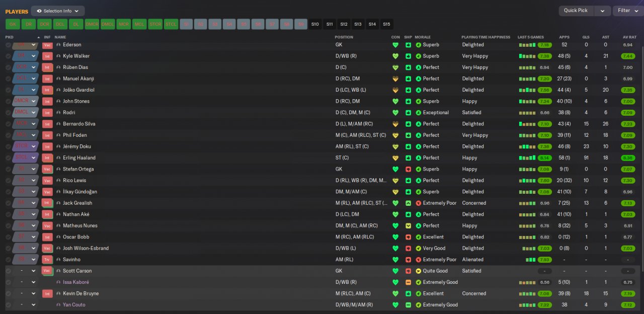This screenshot has height=314, width=644.
Task: Toggle the picked checkmark for Scott Carson
Action: [8, 271]
